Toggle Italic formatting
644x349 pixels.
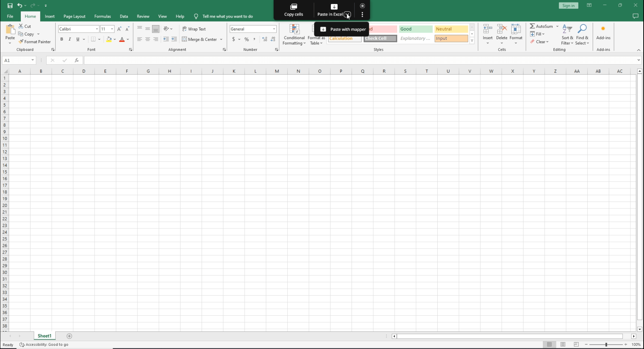[70, 39]
